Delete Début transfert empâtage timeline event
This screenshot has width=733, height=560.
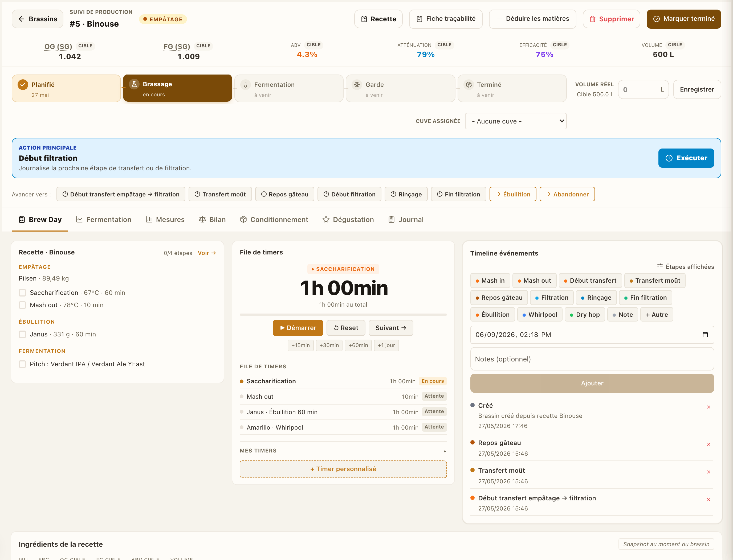[708, 500]
